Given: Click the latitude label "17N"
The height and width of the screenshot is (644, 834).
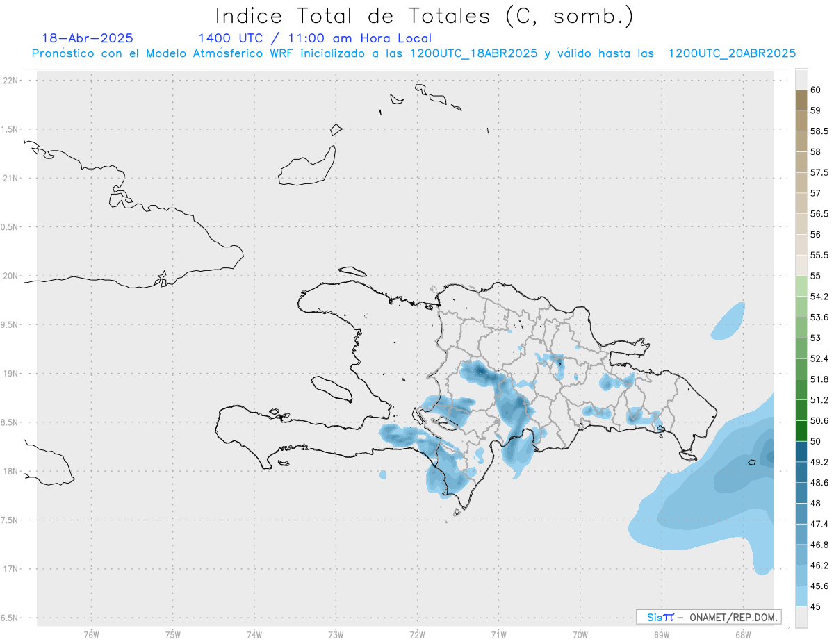Looking at the screenshot, I should (x=10, y=569).
